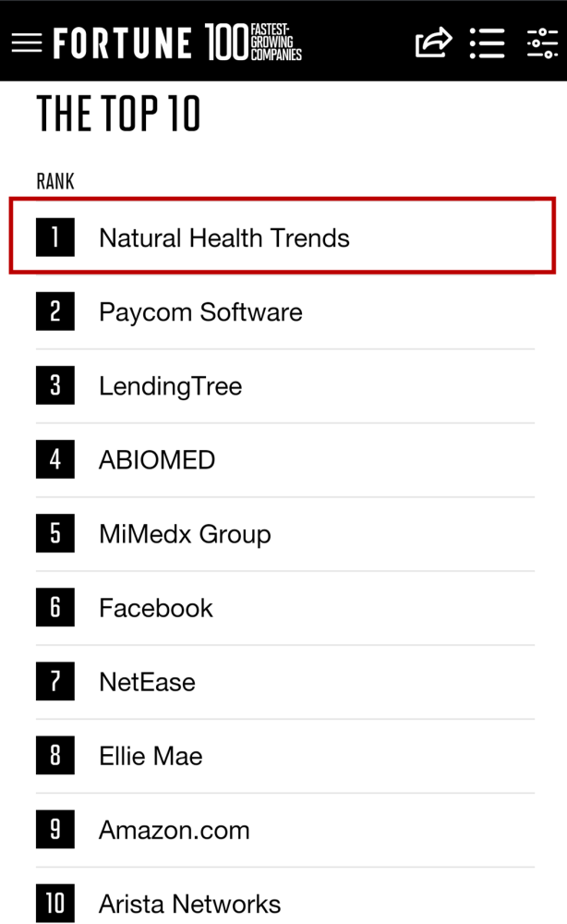
Task: Select MiMedx Group row
Action: click(x=185, y=534)
